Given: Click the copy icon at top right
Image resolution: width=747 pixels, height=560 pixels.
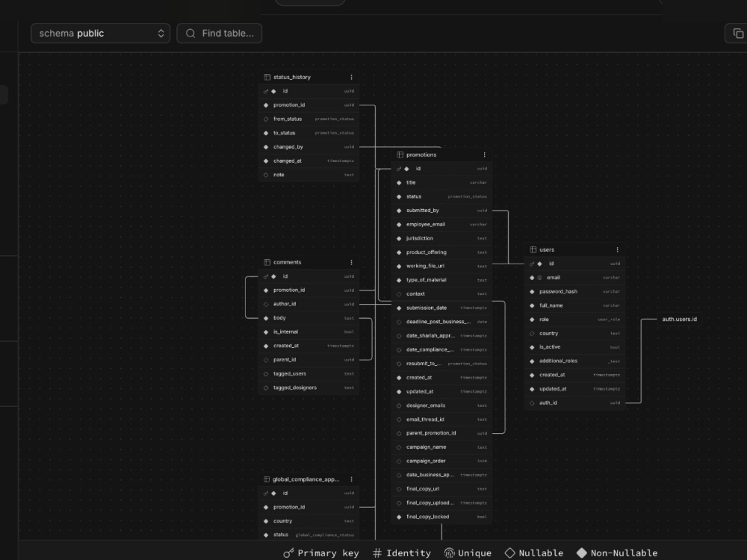Looking at the screenshot, I should 738,34.
